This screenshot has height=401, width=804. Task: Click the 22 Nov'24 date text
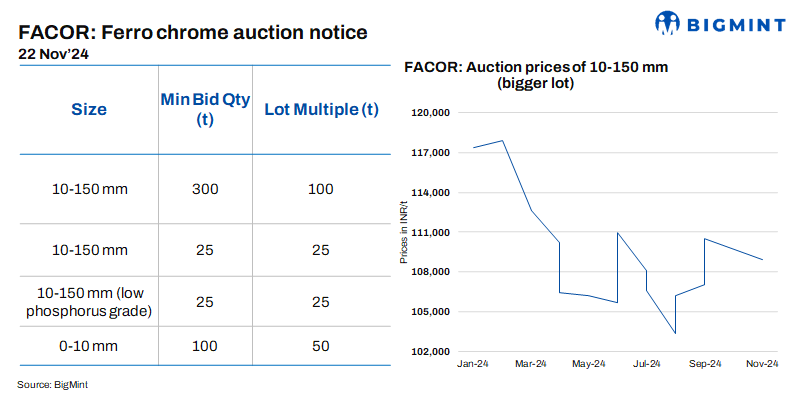(x=55, y=55)
